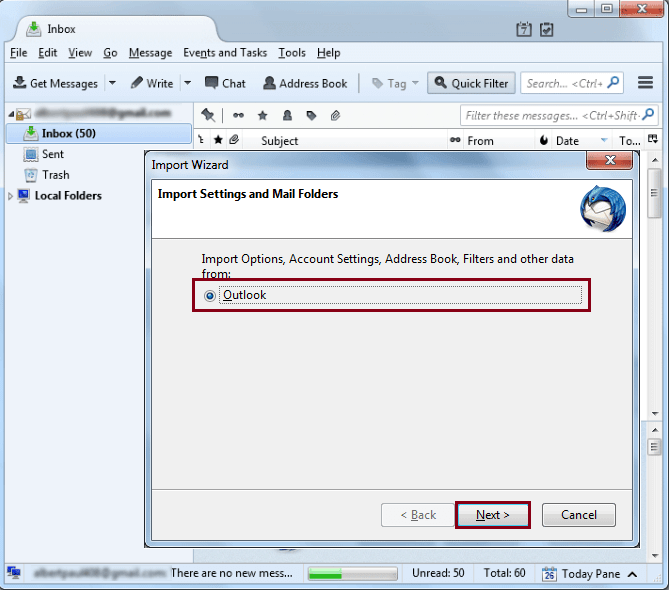Toggle the Quick Filter button

(471, 83)
